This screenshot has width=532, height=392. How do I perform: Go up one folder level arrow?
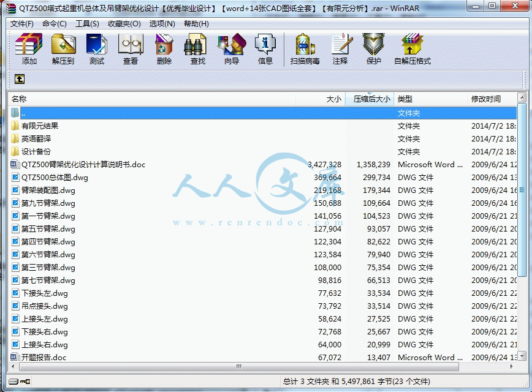[x=20, y=79]
